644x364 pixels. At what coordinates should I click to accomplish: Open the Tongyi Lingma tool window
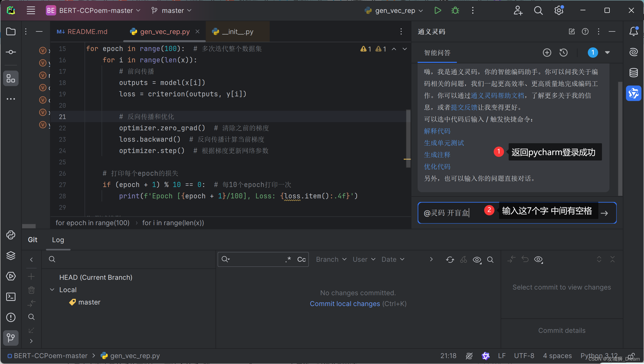[x=633, y=93]
